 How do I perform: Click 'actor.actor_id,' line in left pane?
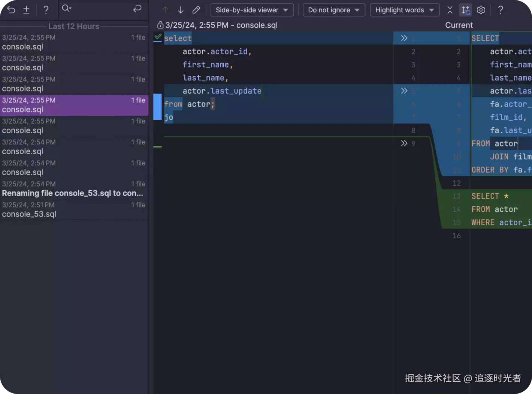(x=217, y=51)
